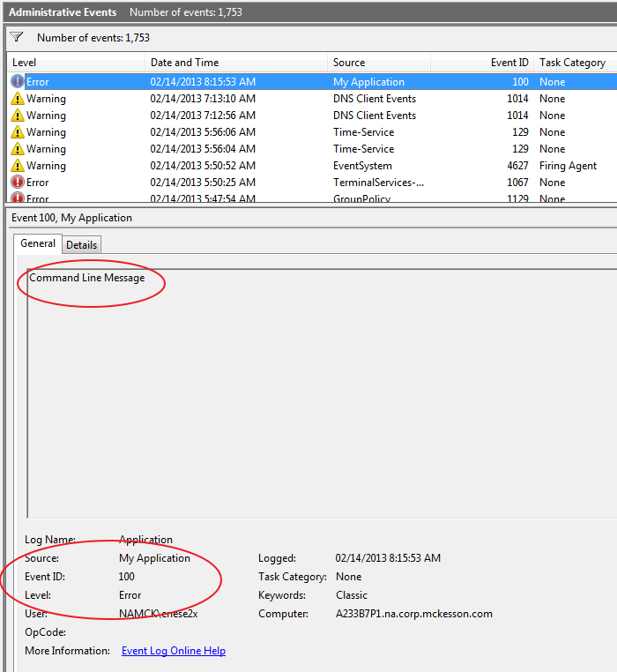The image size is (617, 672).
Task: Click event ID 4627 cell
Action: (x=517, y=166)
